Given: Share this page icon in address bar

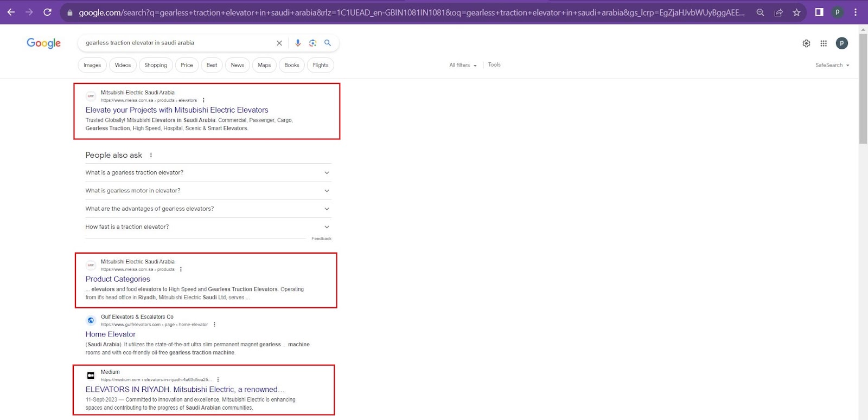Looking at the screenshot, I should coord(778,12).
